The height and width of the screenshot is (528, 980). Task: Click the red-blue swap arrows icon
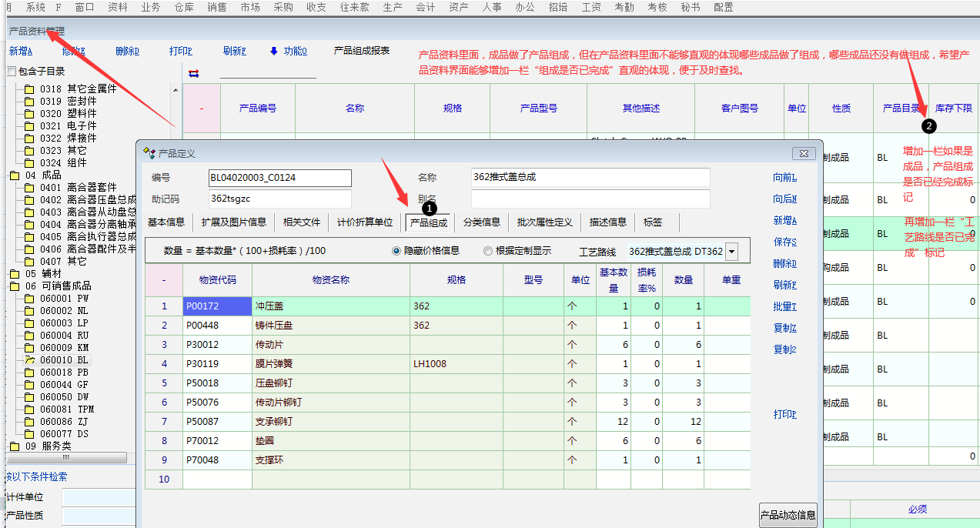pyautogui.click(x=193, y=73)
